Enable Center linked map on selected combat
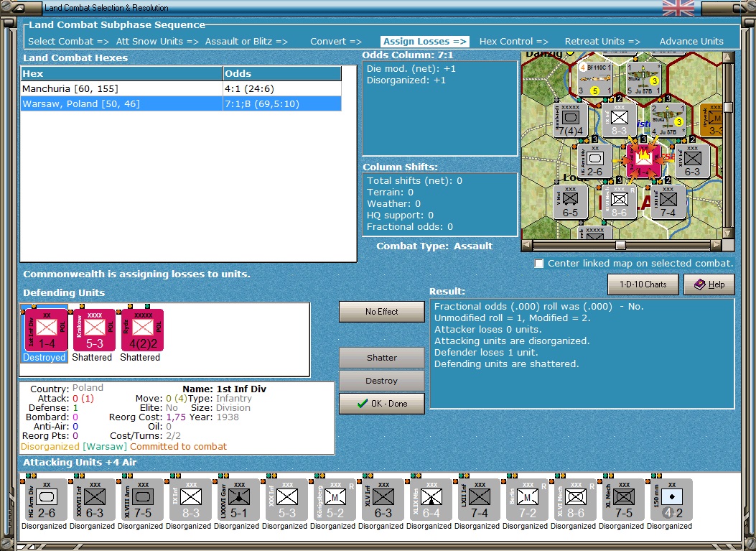 (539, 264)
